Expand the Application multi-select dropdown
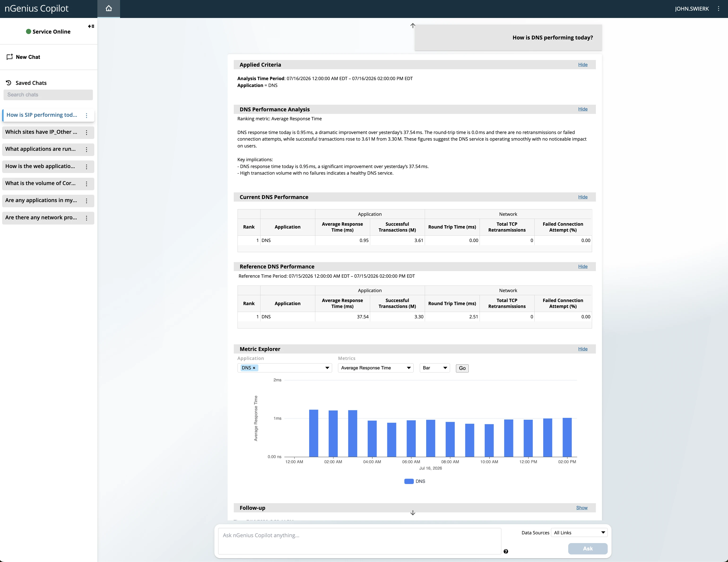This screenshot has height=562, width=728. tap(285, 368)
